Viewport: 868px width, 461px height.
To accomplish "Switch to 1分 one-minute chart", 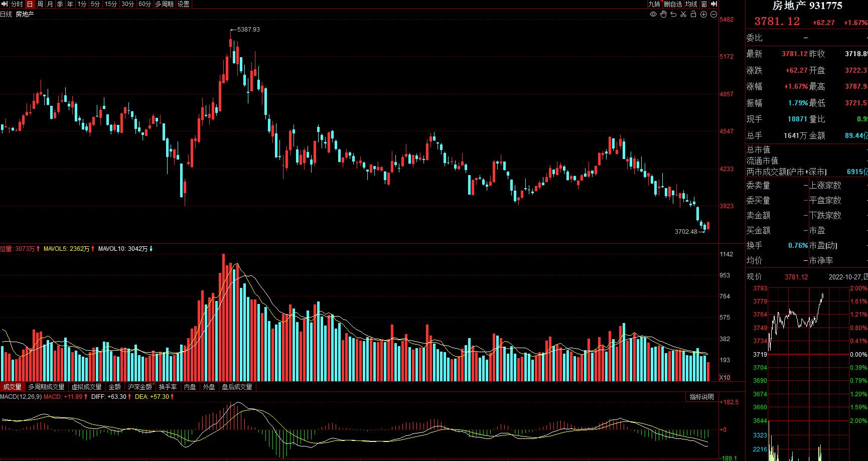I will pos(82,4).
